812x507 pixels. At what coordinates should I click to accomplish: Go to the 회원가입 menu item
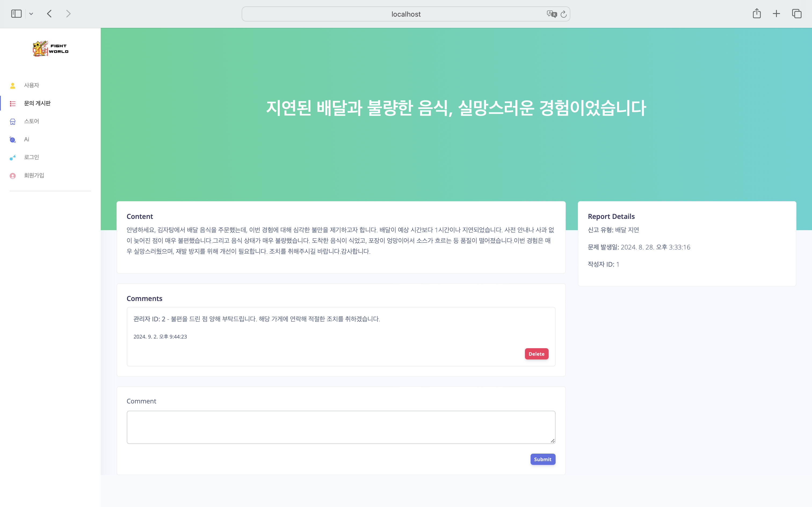pyautogui.click(x=34, y=175)
